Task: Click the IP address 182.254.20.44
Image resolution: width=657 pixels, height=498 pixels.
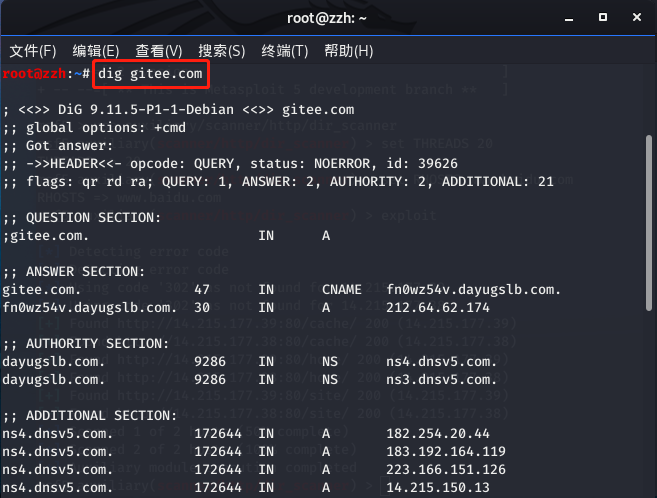Action: [x=438, y=434]
